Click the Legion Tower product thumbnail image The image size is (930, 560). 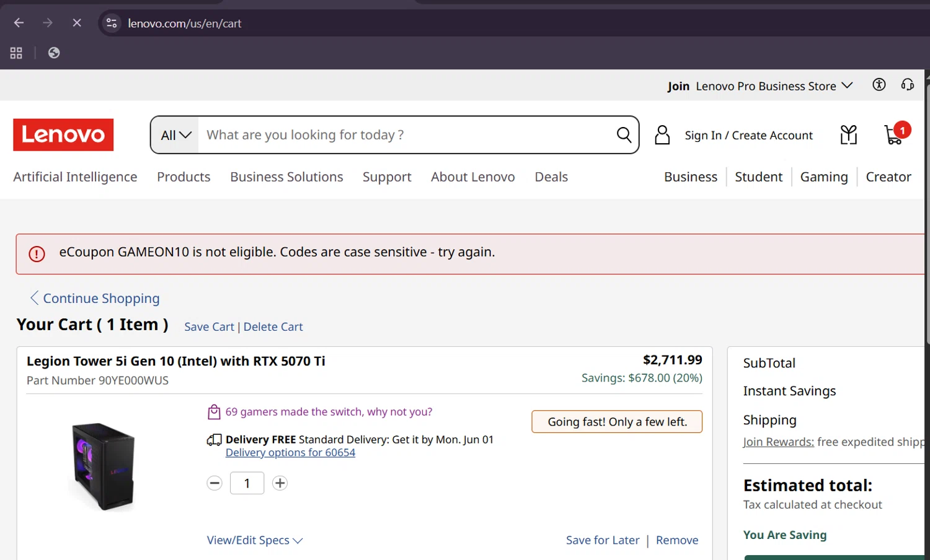tap(104, 466)
